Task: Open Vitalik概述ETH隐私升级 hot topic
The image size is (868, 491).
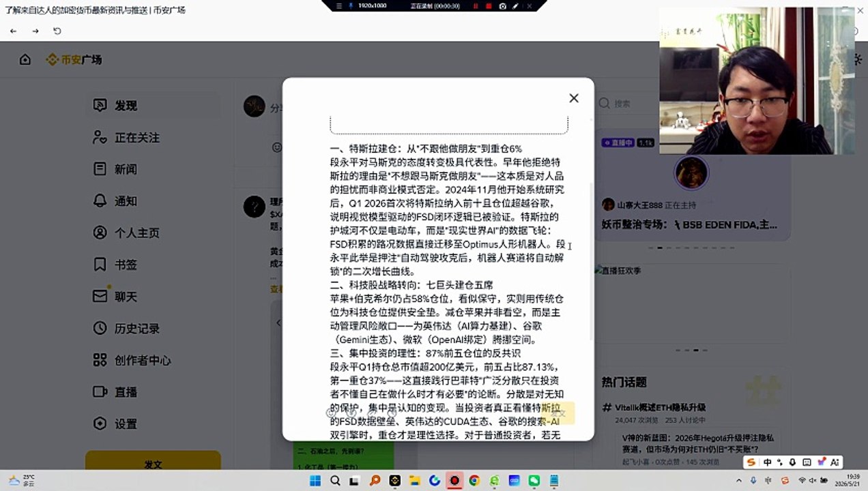Action: (x=660, y=407)
